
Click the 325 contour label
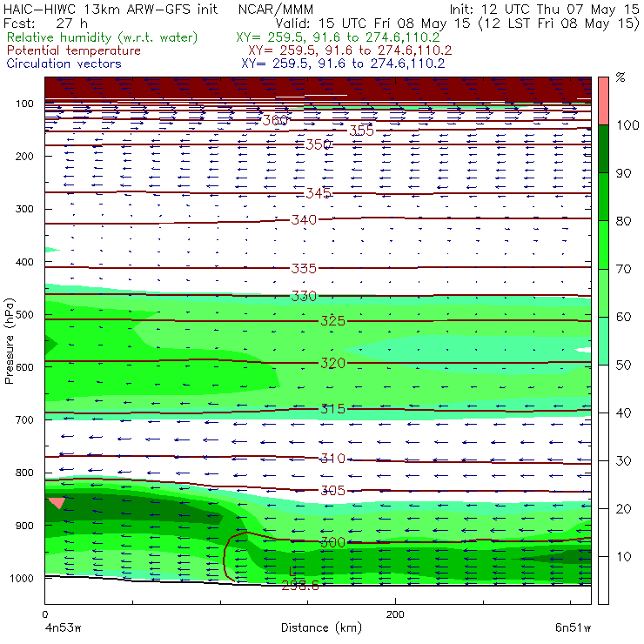pyautogui.click(x=332, y=321)
